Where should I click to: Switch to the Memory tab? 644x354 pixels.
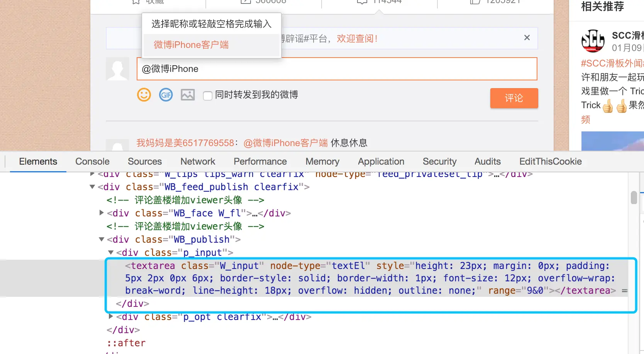[322, 162]
